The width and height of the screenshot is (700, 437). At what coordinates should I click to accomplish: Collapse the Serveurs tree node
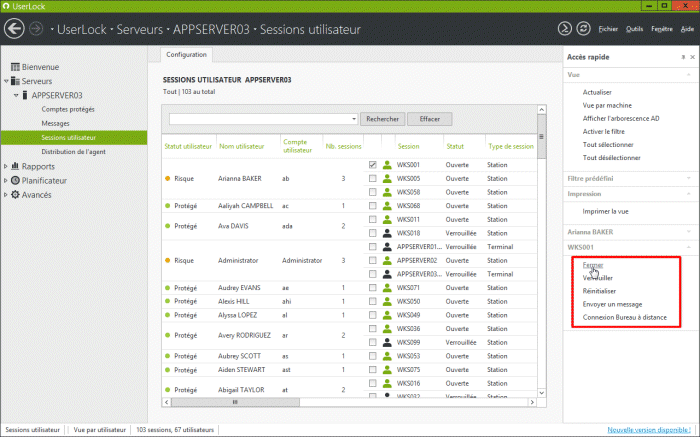click(6, 81)
